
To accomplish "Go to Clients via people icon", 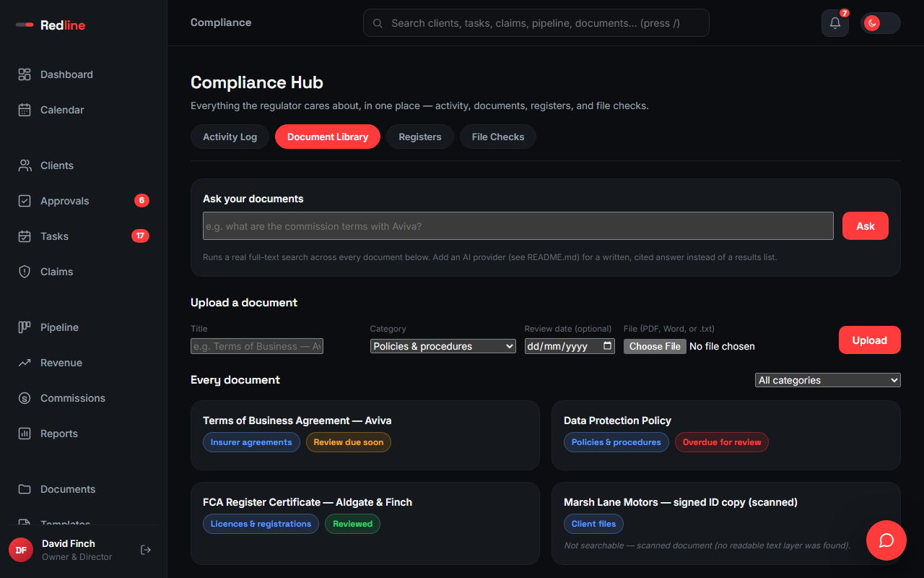I will tap(25, 165).
